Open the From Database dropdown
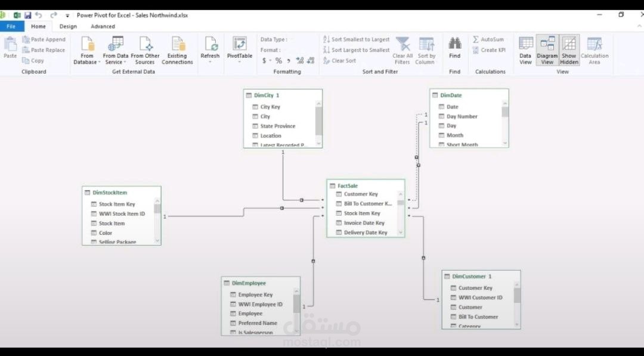644x356 pixels. (x=86, y=51)
